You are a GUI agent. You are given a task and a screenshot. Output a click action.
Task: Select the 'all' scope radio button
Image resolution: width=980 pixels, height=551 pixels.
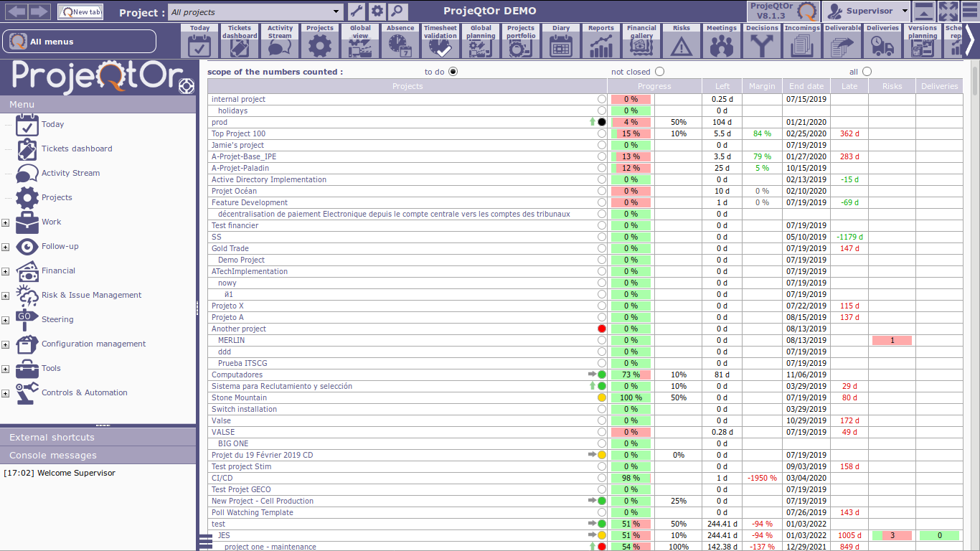point(867,72)
